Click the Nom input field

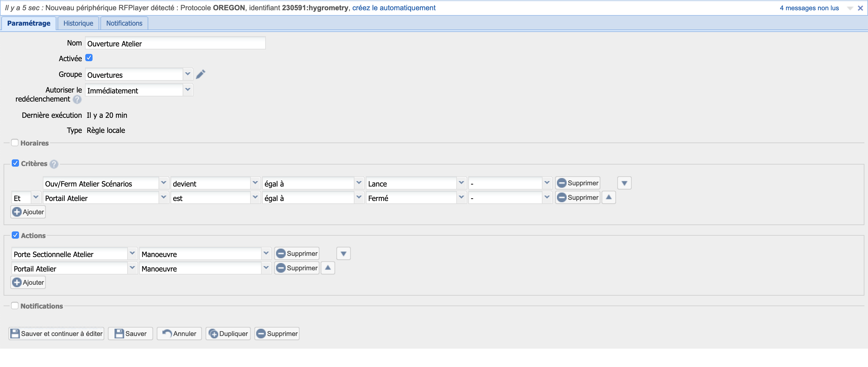175,43
